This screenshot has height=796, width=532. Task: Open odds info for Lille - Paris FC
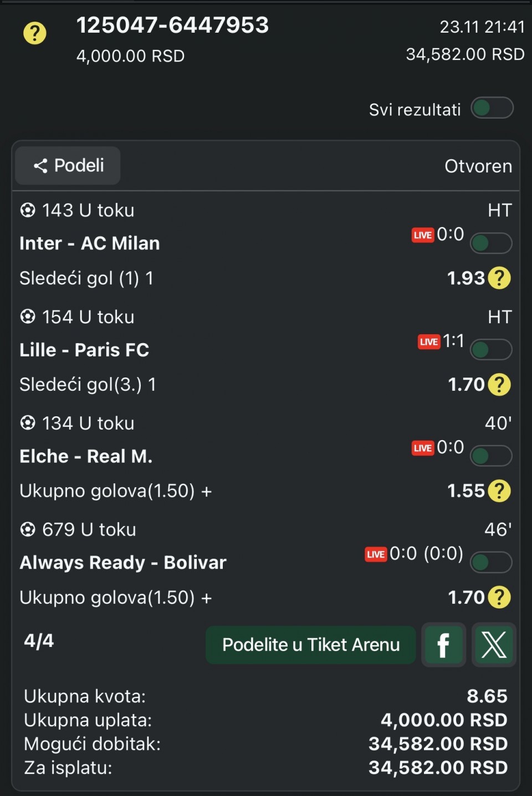[499, 384]
